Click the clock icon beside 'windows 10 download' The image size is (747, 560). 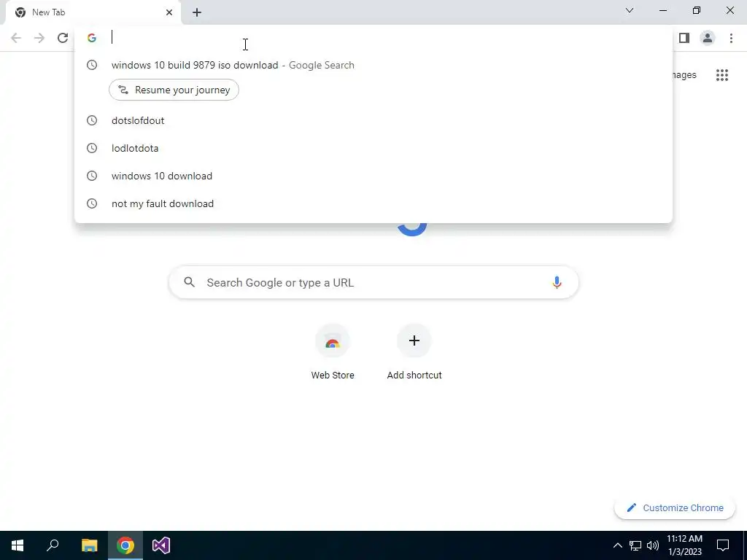click(92, 176)
